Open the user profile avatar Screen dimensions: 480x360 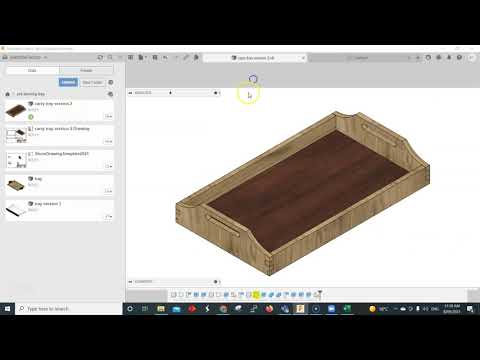pos(471,58)
